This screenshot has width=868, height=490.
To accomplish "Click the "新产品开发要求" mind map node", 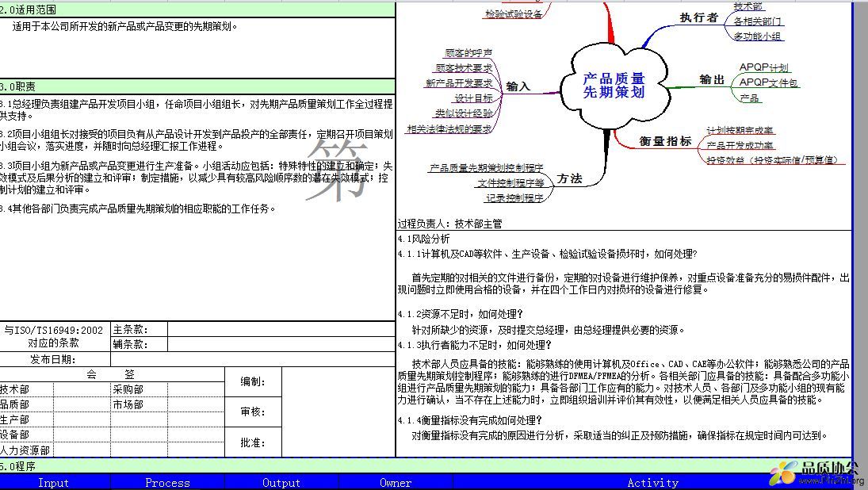I will 459,82.
